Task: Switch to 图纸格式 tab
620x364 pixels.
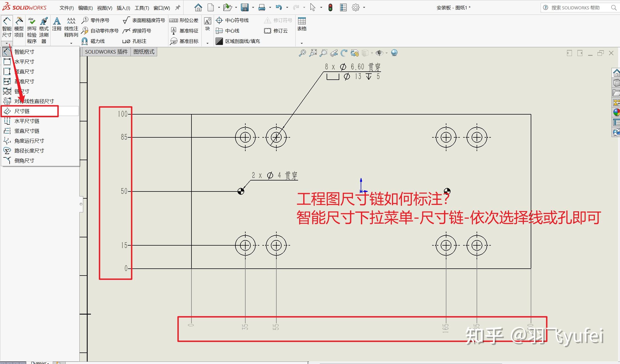Action: click(x=144, y=52)
